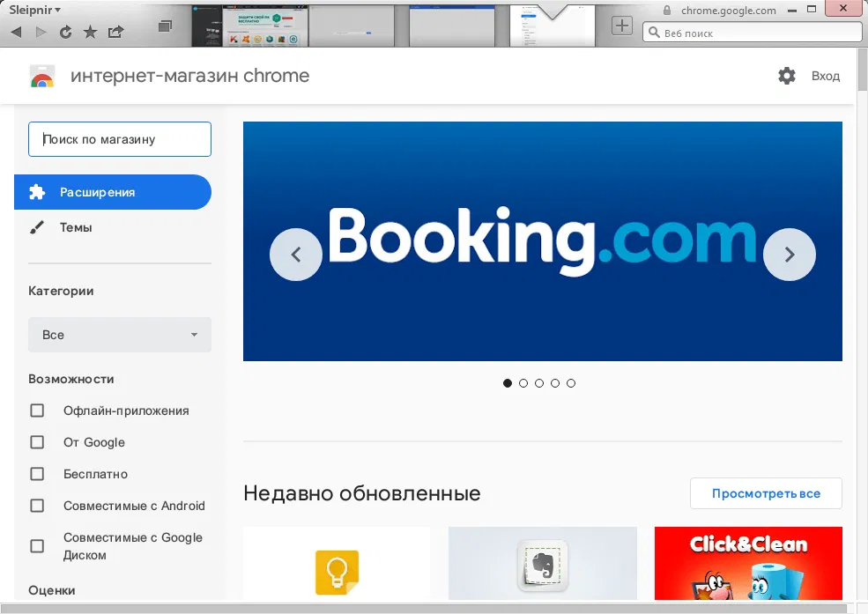Viewport: 868px width, 614px height.
Task: Open the Sleipnir menu dropdown
Action: [34, 10]
